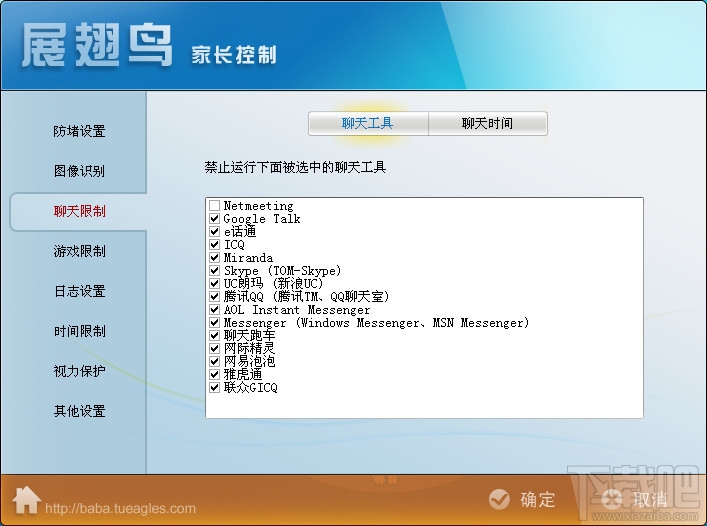This screenshot has height=526, width=707.
Task: Open 日志设置 in the sidebar
Action: (79, 291)
